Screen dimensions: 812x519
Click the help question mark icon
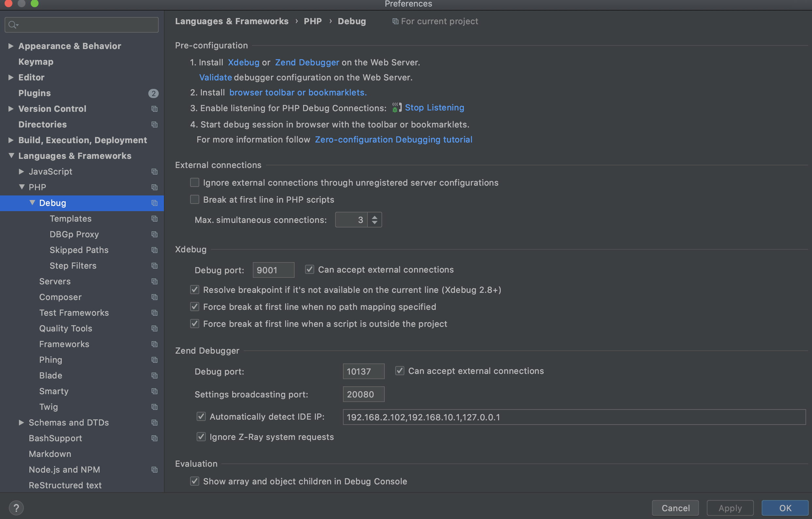[16, 508]
